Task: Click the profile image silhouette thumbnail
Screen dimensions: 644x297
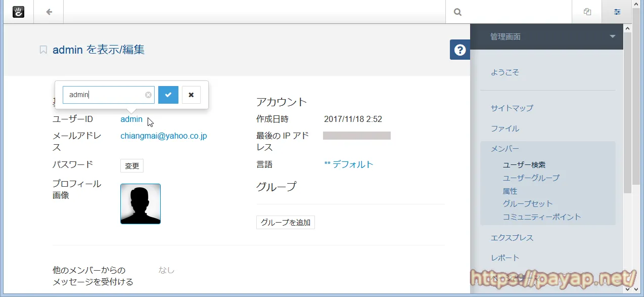Action: 141,204
